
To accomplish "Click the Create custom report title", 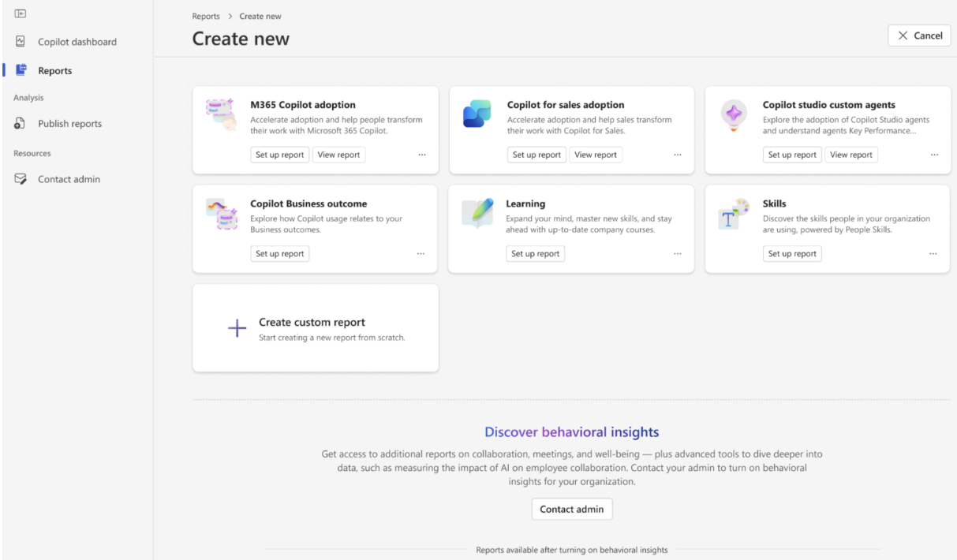I will 312,323.
